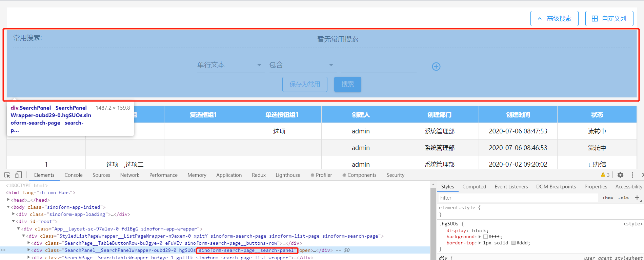Click the cell 2020-07-06 08:46:53
644x260 pixels.
(x=518, y=148)
